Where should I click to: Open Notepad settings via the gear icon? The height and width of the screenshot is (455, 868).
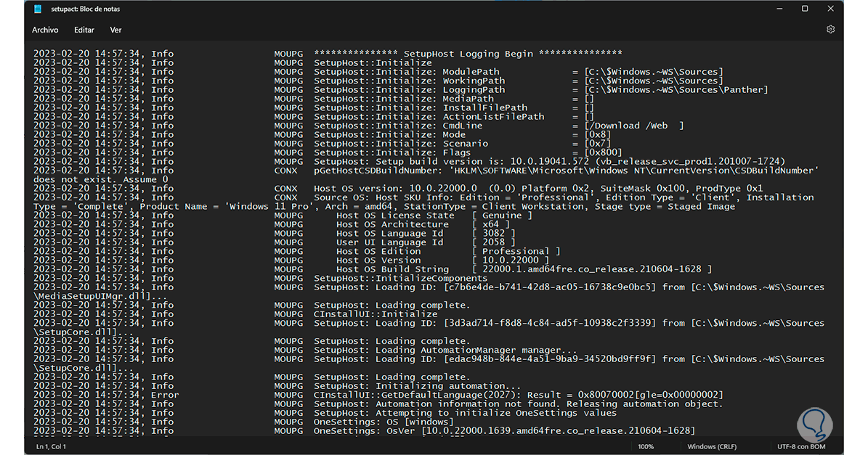(x=830, y=30)
